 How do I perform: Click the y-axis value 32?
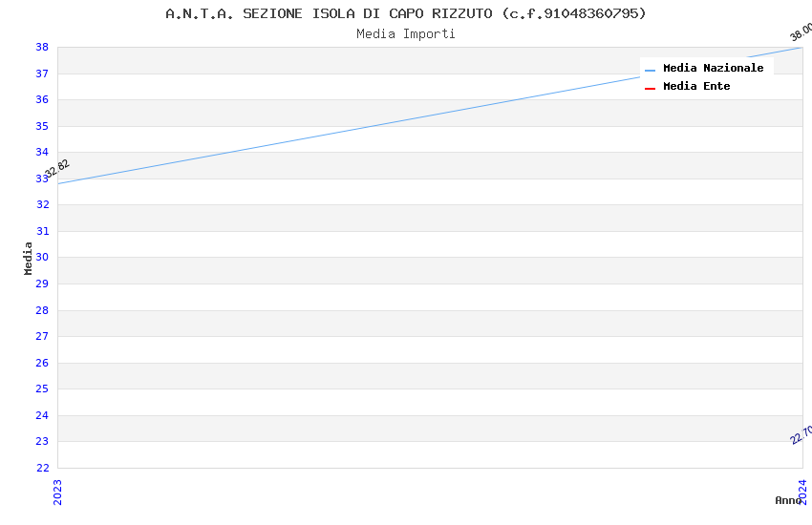point(42,204)
